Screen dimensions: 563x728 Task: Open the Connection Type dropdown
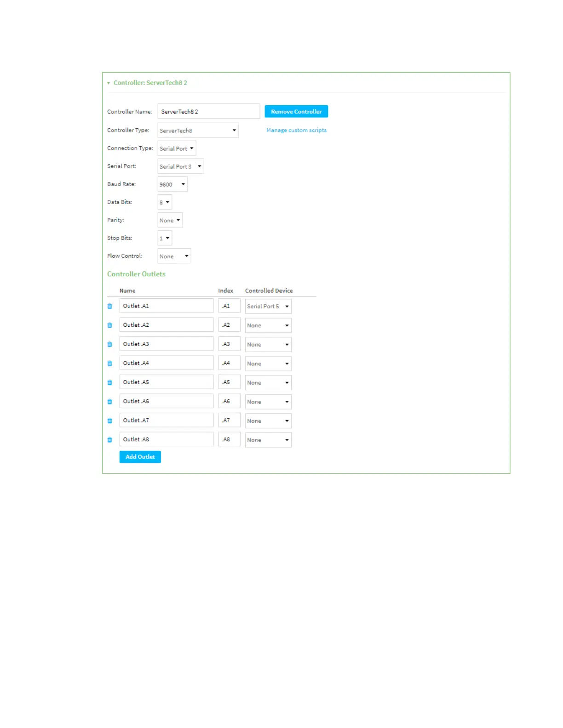click(177, 148)
